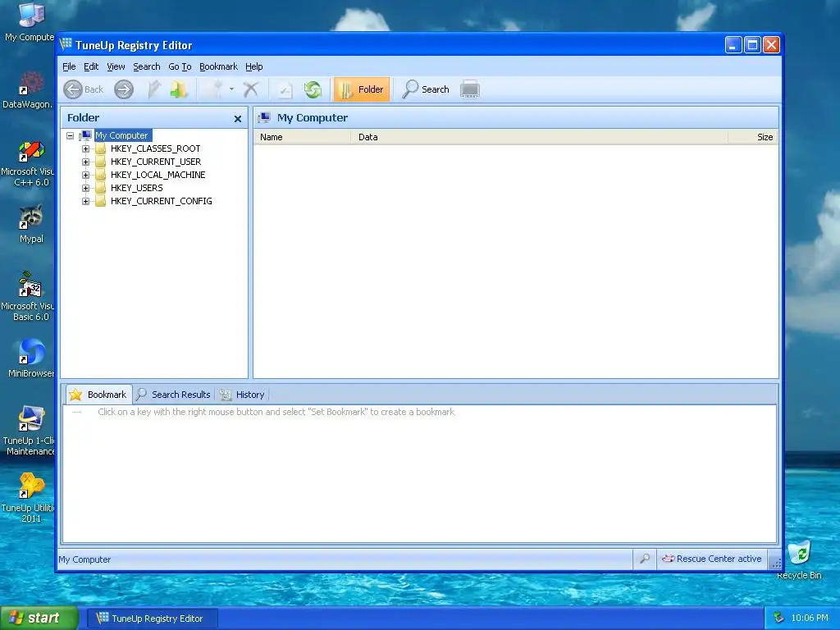Open My Computer desktop icon
This screenshot has height=630, width=840.
(x=30, y=22)
